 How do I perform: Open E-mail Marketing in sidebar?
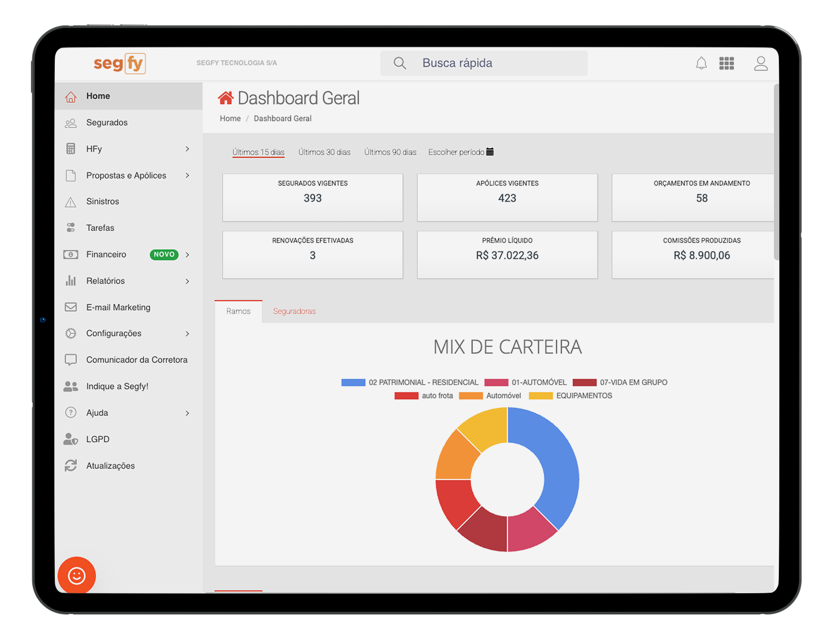coord(118,307)
